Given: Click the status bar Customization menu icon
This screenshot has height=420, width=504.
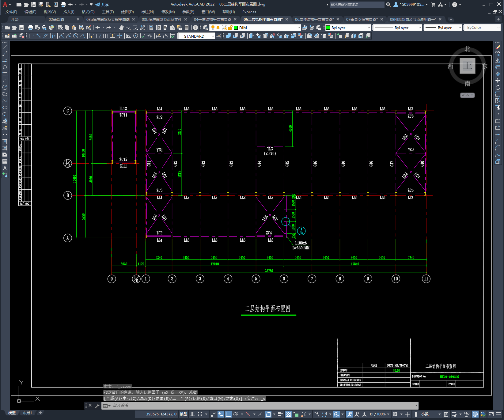Looking at the screenshot, I should click(499, 414).
